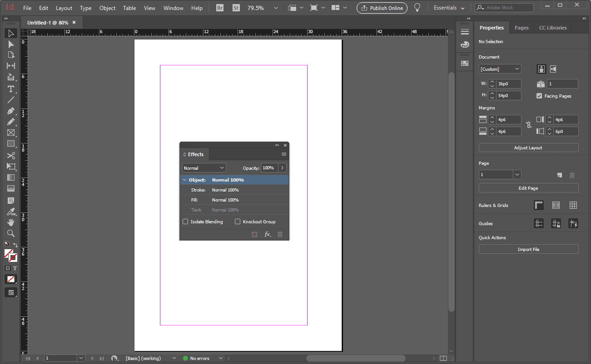591x364 pixels.
Task: Open Adobe Bridge from the app bar
Action: [219, 8]
